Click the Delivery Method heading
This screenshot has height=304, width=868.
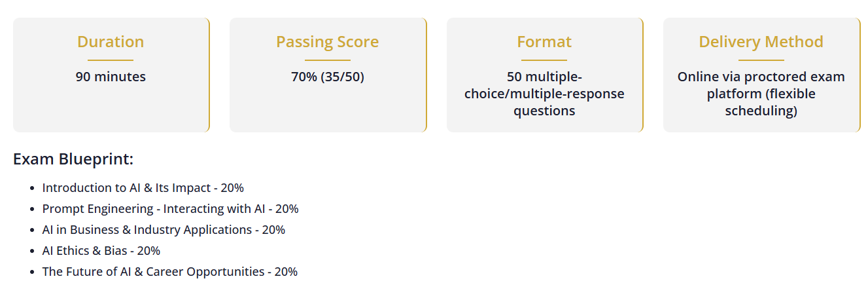click(x=761, y=42)
